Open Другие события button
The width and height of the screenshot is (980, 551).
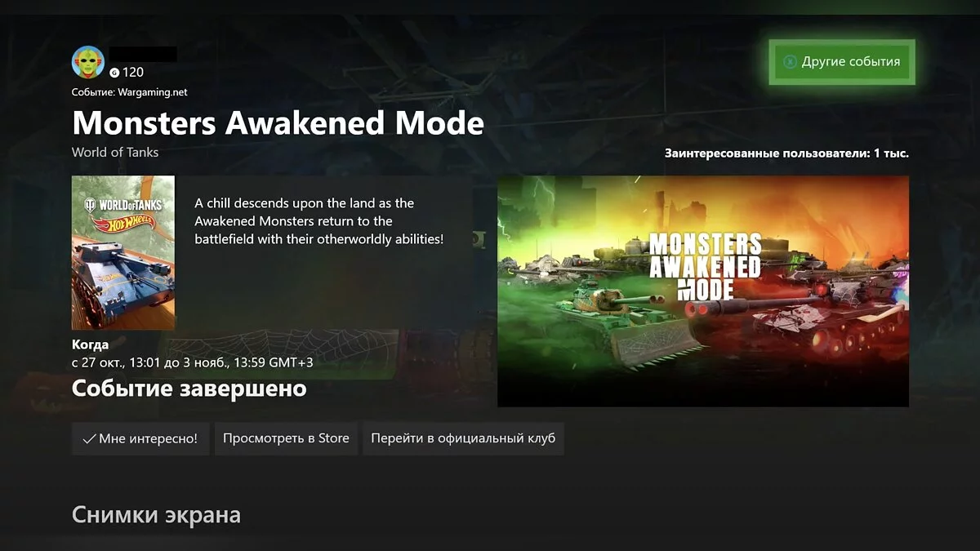coord(842,61)
